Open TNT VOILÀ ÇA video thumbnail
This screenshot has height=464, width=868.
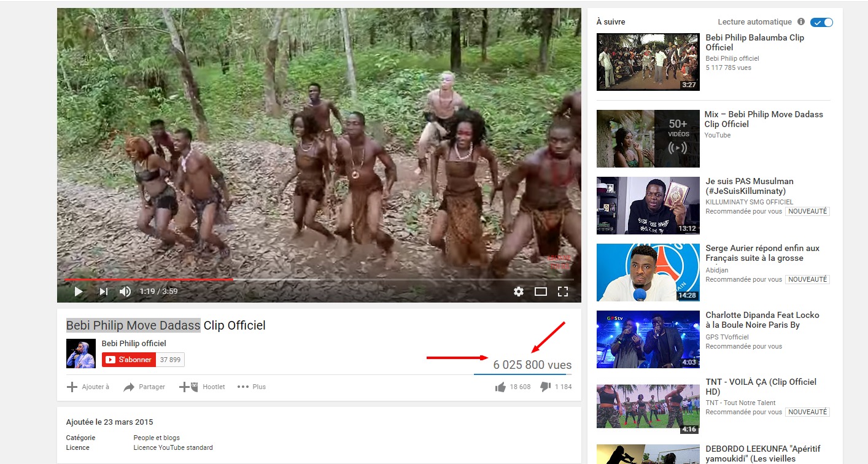point(648,406)
